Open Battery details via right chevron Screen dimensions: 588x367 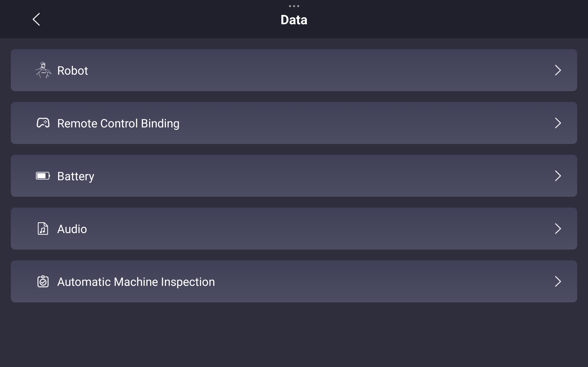558,176
